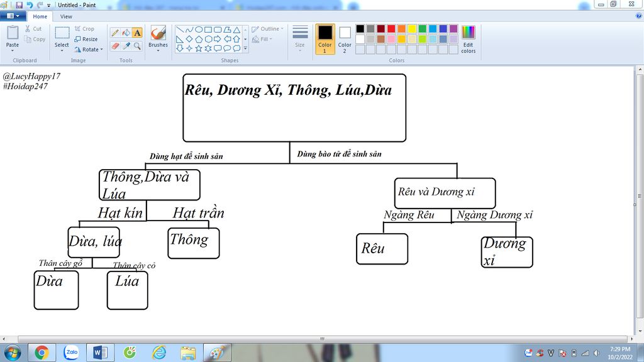
Task: Click the horizontal scrollbar thumb
Action: pyautogui.click(x=323, y=339)
